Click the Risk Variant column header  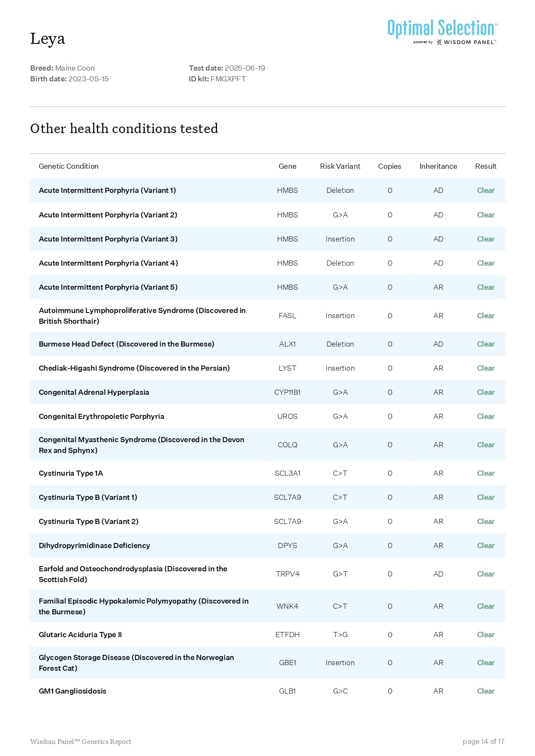tap(340, 166)
